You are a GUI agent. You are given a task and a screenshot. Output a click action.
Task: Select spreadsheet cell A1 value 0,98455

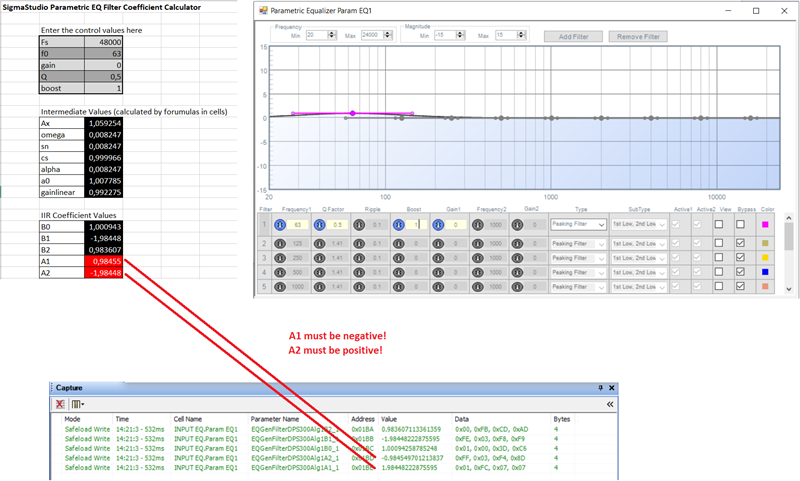(103, 261)
